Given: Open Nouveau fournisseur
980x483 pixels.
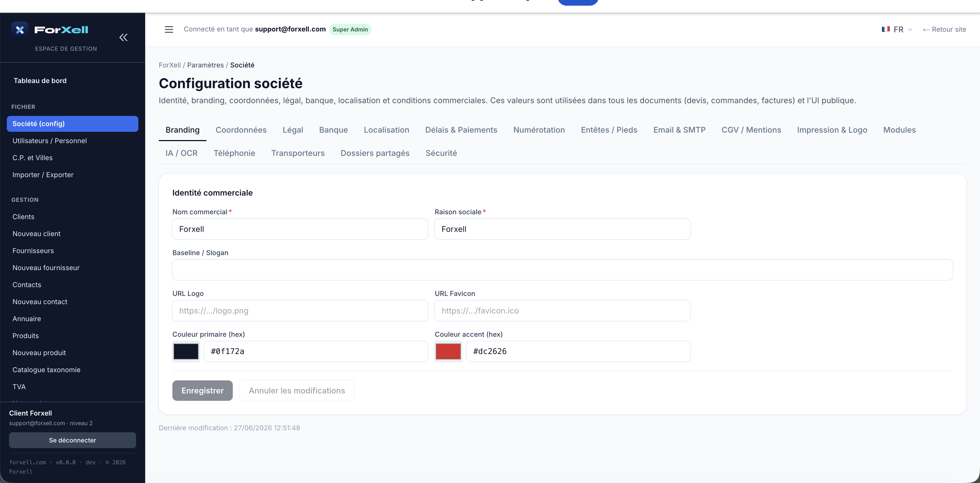Looking at the screenshot, I should 72,268.
